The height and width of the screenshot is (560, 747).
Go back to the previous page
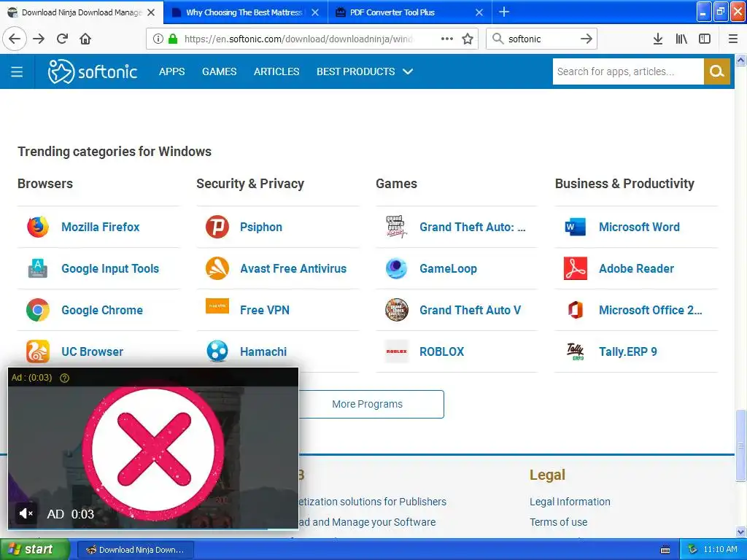[x=15, y=39]
